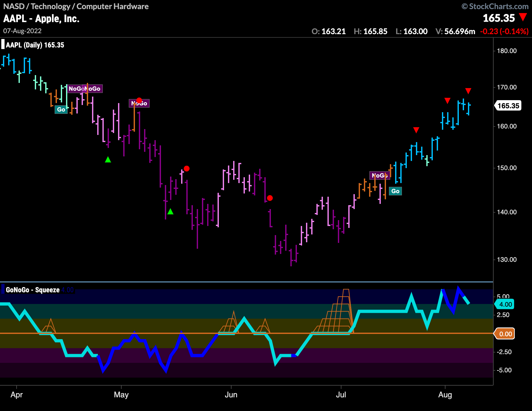
Task: Click the Aug label on the time axis
Action: 445,395
